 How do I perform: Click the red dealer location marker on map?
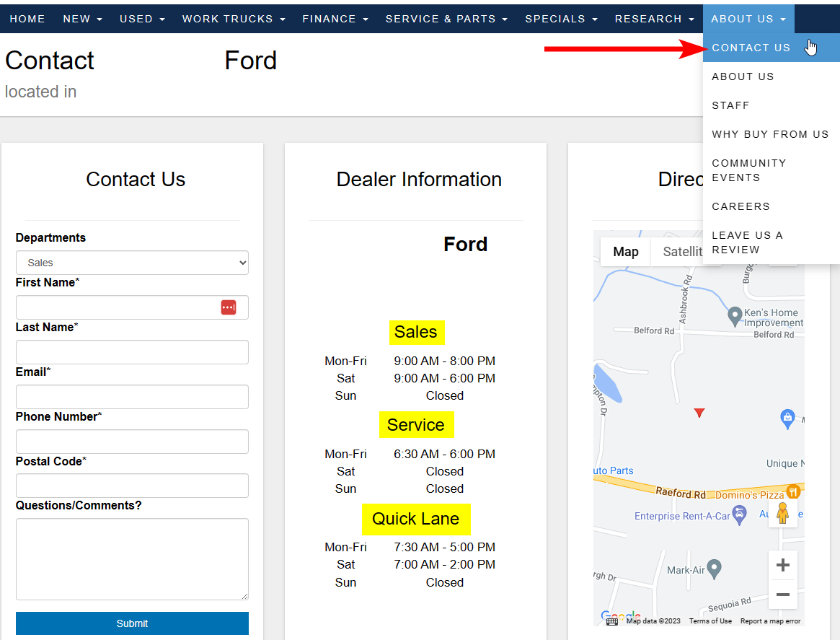click(699, 413)
